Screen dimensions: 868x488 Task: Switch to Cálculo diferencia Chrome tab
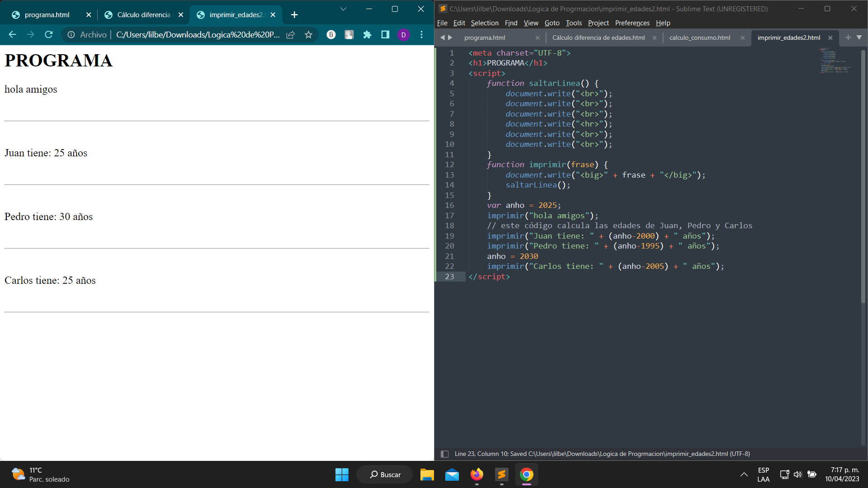(x=144, y=15)
